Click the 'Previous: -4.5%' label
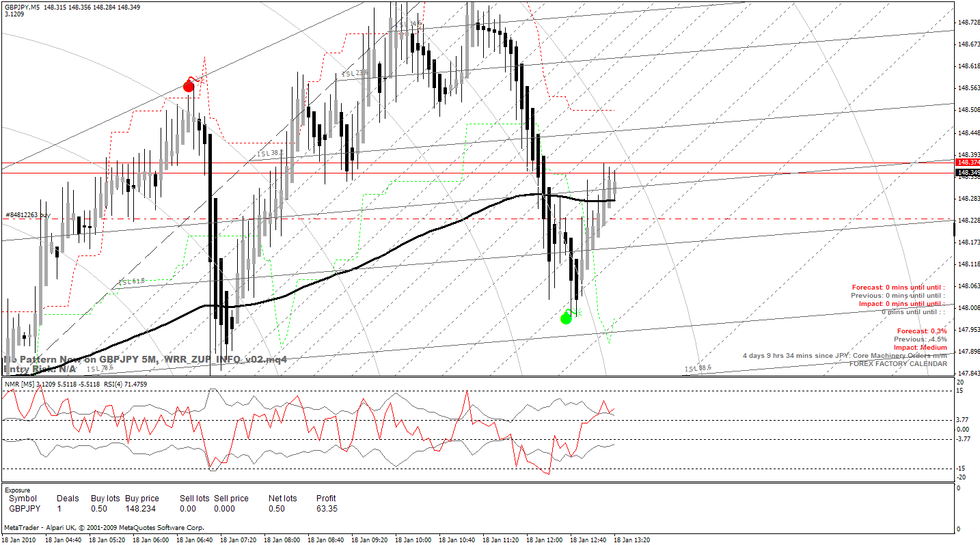Image resolution: width=980 pixels, height=545 pixels. [920, 339]
